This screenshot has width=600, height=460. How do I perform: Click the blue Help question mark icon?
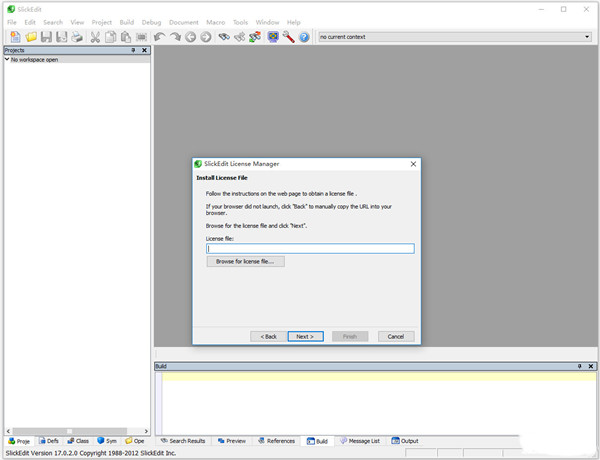tap(304, 37)
